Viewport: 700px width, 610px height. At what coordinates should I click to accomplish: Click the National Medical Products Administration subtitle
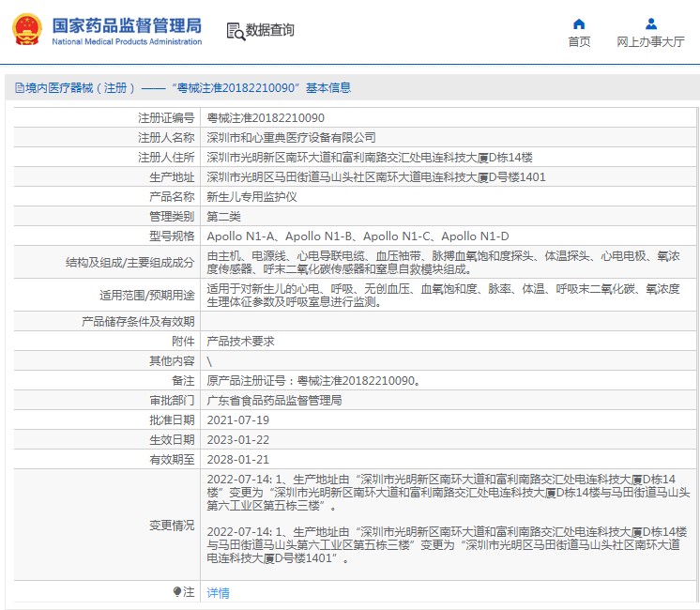pyautogui.click(x=127, y=41)
